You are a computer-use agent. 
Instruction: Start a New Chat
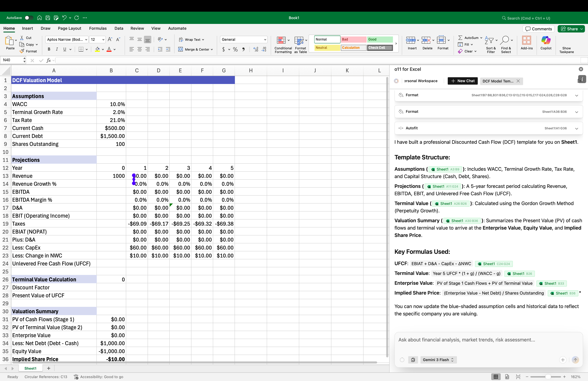coord(462,81)
